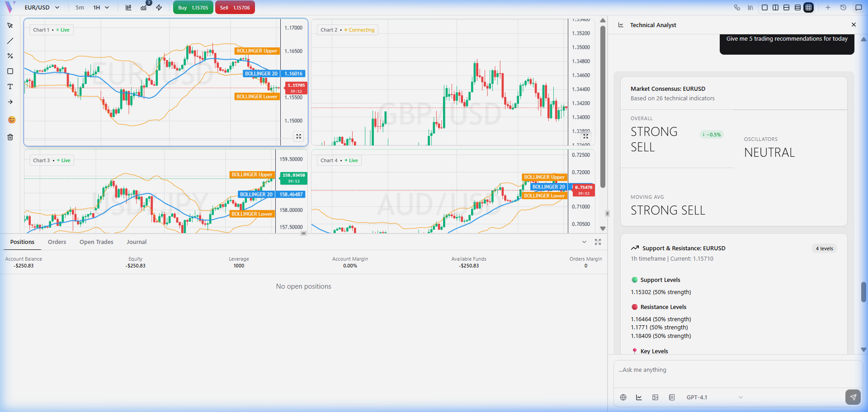This screenshot has width=868, height=412.
Task: Toggle the chat panel icon
Action: click(859, 7)
